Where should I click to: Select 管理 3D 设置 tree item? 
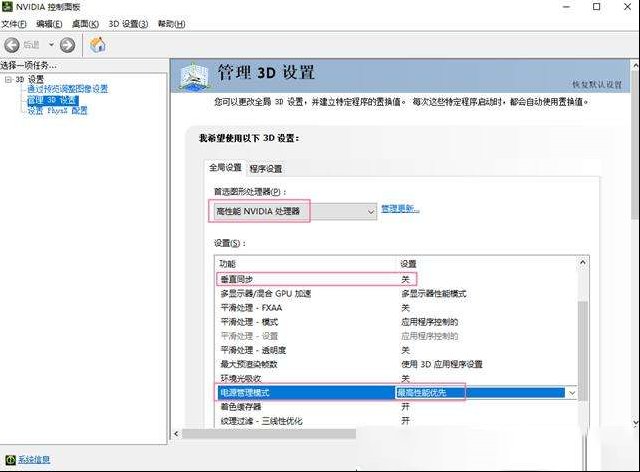click(53, 100)
